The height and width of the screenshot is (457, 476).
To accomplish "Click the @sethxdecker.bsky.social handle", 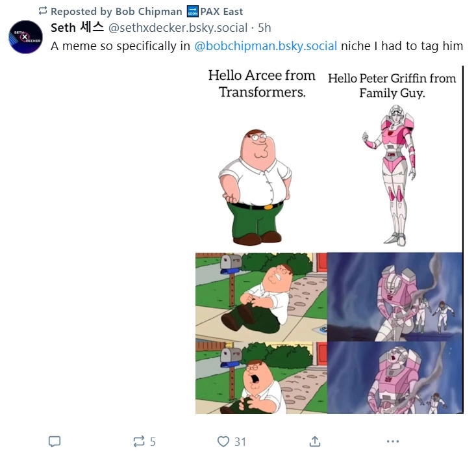I will point(178,28).
